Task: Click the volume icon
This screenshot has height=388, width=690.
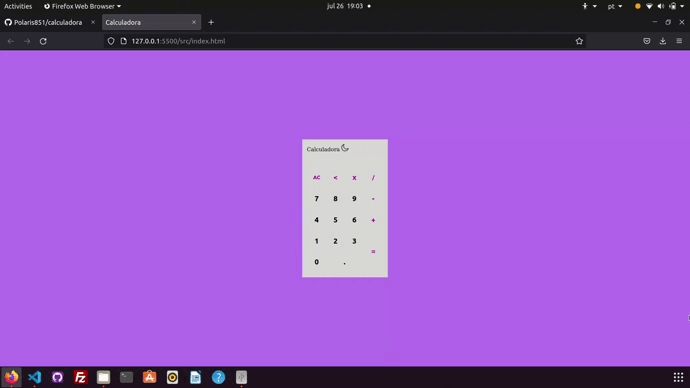Action: tap(661, 6)
